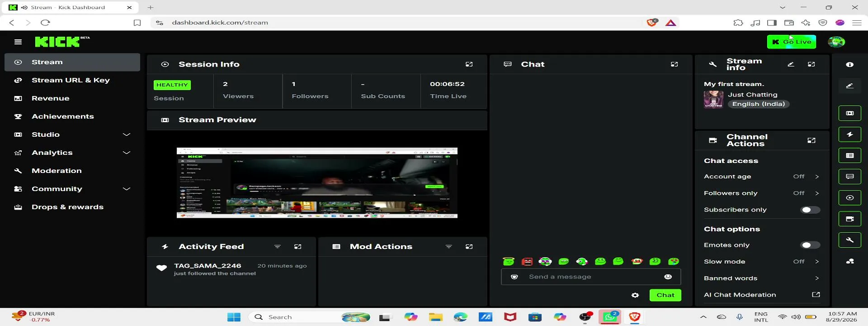Pop out the Mod Actions panel
This screenshot has width=868, height=326.
click(x=469, y=247)
